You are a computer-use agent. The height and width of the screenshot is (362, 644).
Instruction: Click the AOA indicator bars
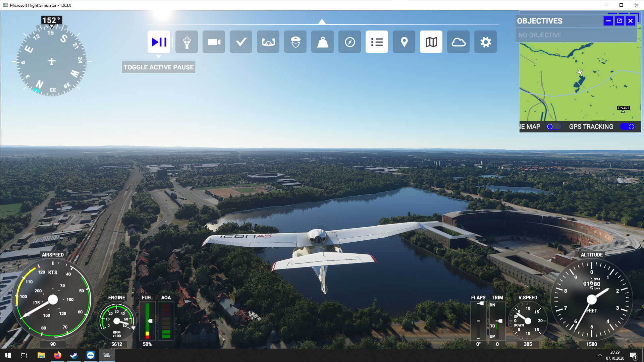click(166, 321)
